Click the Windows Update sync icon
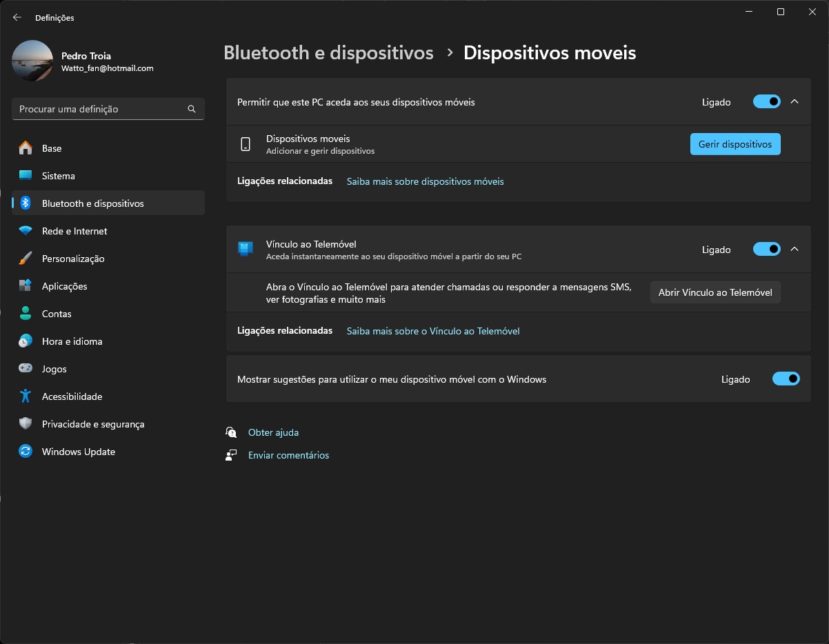 pyautogui.click(x=26, y=452)
